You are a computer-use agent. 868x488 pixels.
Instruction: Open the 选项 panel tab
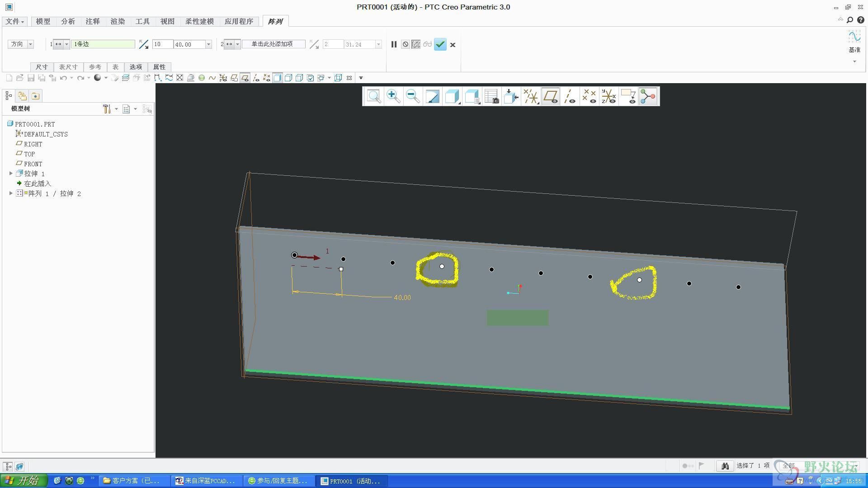136,67
